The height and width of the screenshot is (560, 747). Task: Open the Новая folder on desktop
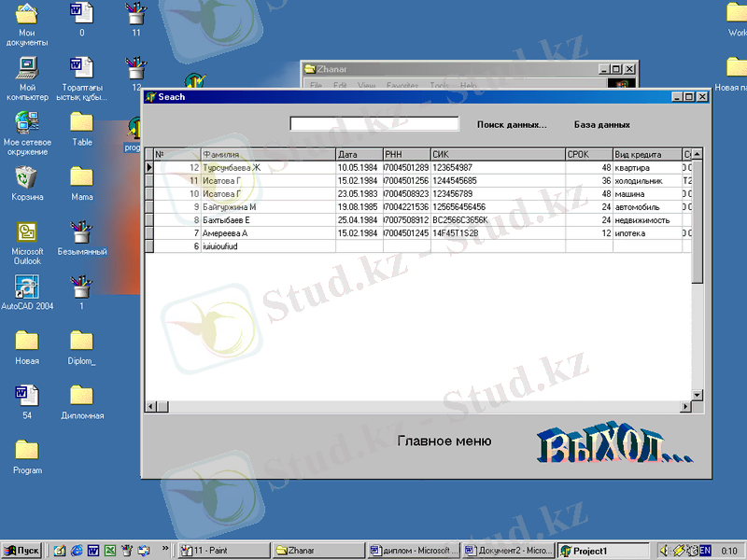tap(27, 347)
